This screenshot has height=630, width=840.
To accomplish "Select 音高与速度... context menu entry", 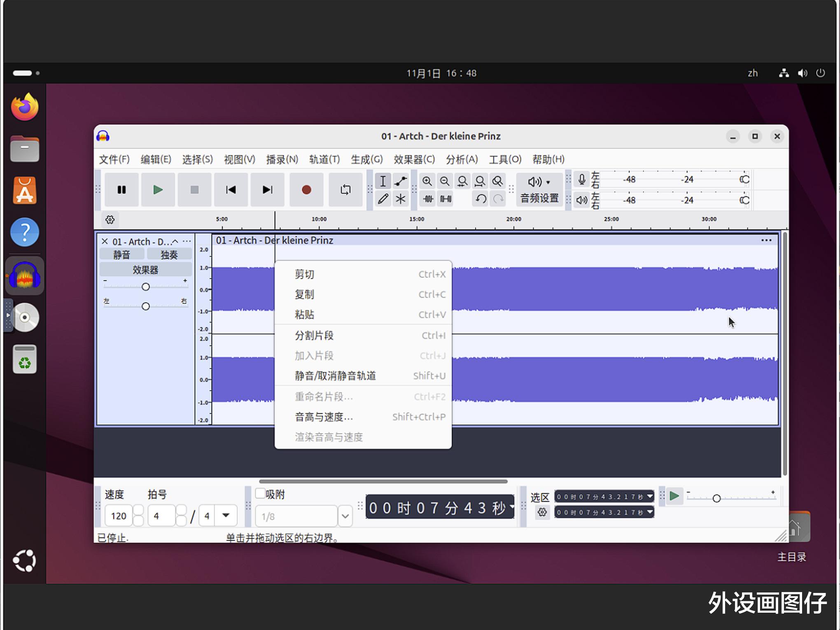I will (x=323, y=417).
